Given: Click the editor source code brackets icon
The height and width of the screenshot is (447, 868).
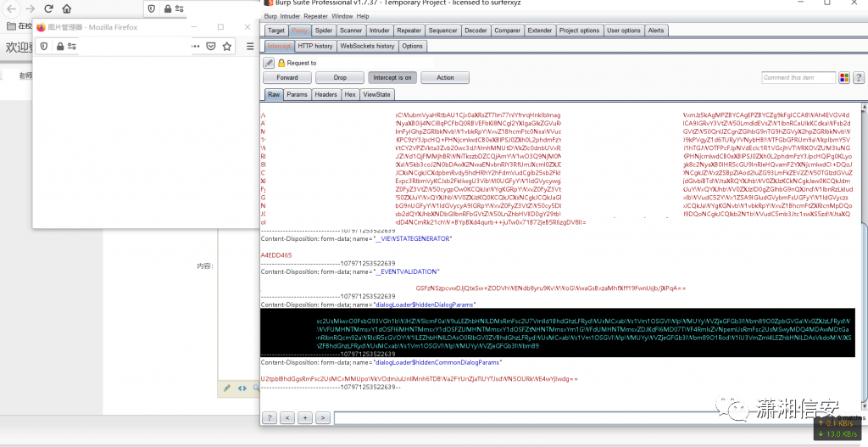Looking at the screenshot, I should [x=242, y=388].
